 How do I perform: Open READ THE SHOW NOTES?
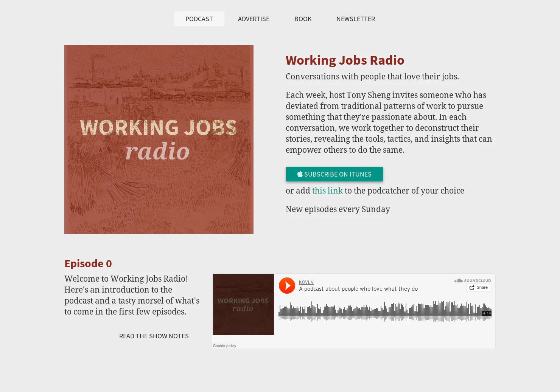154,336
